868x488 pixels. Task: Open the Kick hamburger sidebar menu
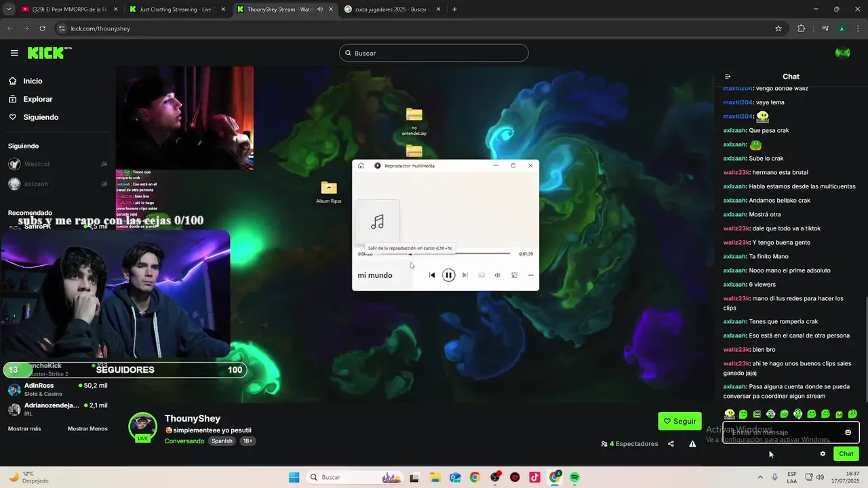coord(14,53)
